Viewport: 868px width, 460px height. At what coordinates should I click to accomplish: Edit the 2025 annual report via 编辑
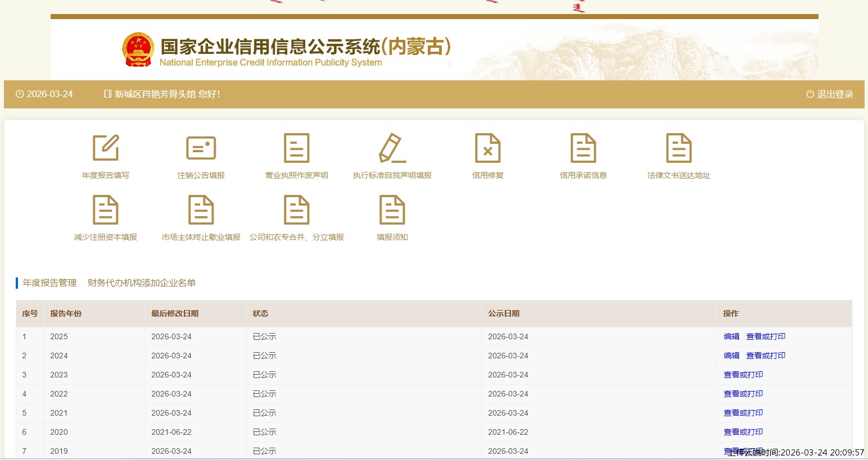point(731,336)
